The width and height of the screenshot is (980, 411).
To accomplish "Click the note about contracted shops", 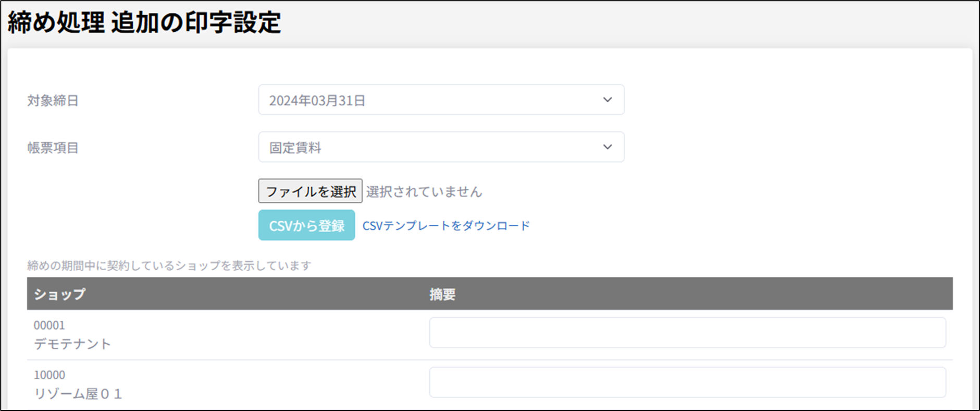I will point(169,265).
